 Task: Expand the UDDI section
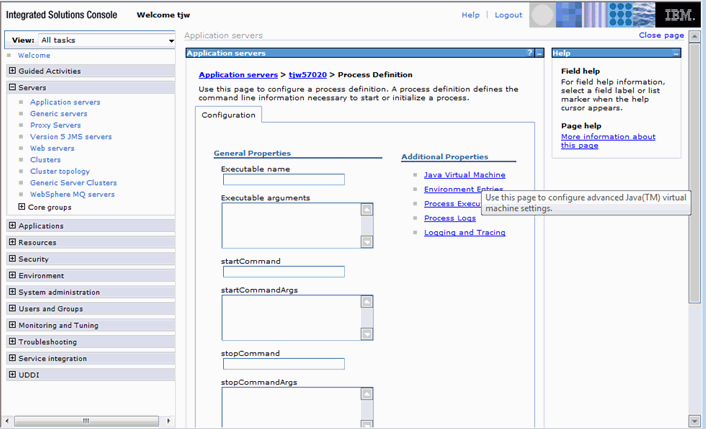(12, 375)
